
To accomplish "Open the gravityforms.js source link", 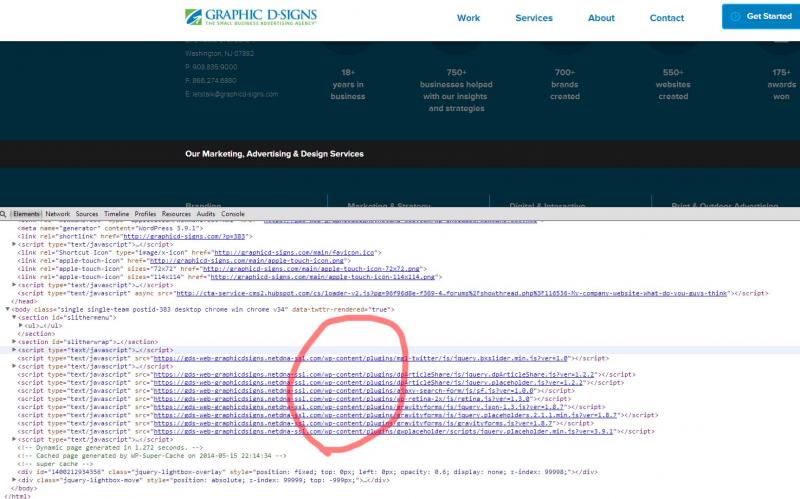I will pyautogui.click(x=353, y=423).
